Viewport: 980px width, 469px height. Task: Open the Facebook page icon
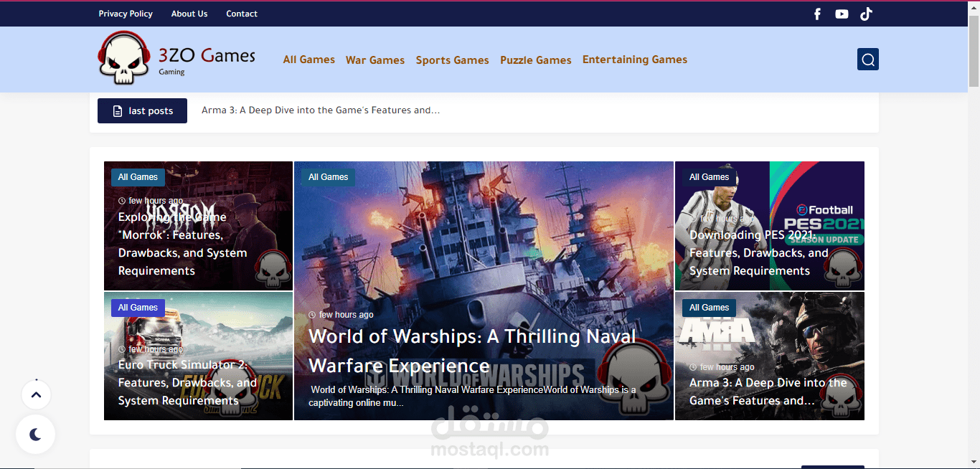coord(817,14)
